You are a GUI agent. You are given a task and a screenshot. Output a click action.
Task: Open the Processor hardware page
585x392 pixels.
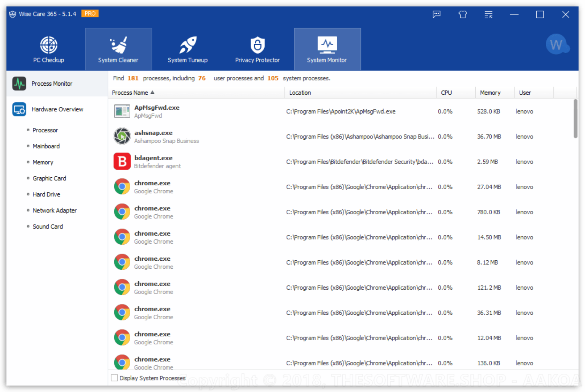coord(45,130)
